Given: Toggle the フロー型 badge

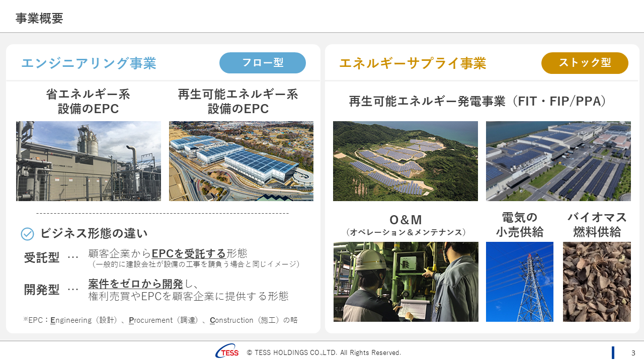Looking at the screenshot, I should (262, 63).
